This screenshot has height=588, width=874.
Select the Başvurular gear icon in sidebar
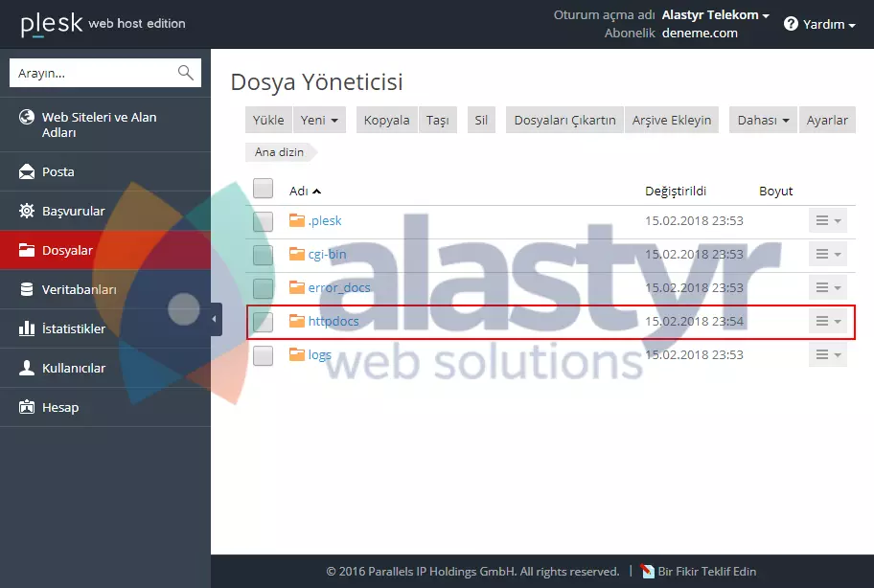coord(28,211)
